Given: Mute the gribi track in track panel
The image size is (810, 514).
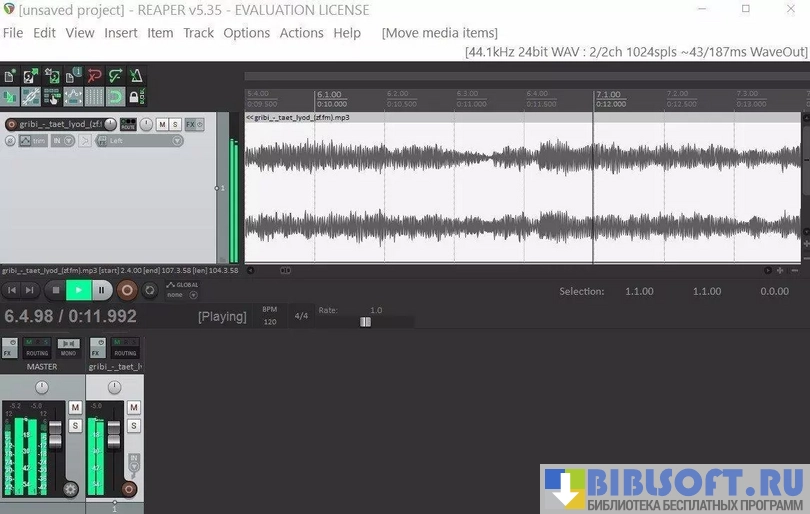Looking at the screenshot, I should (162, 124).
